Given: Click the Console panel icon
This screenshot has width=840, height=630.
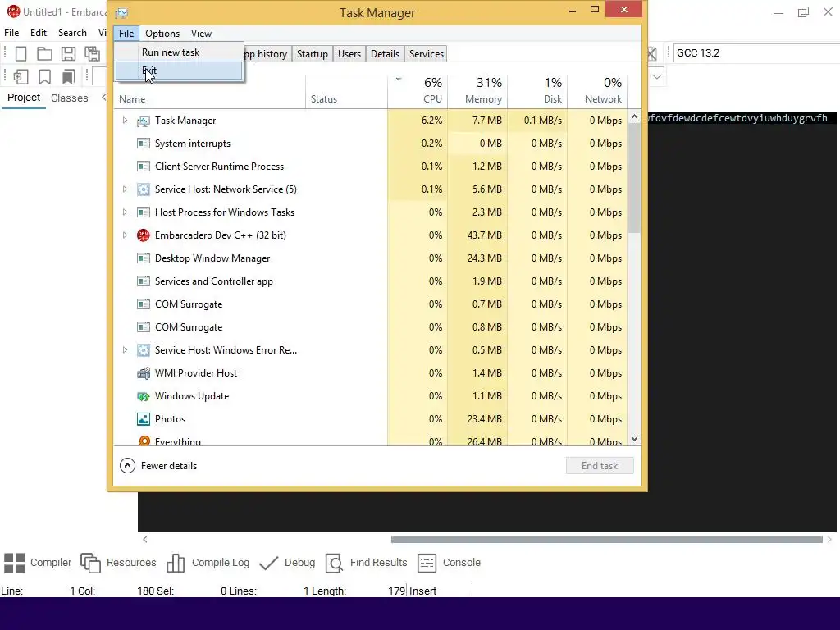Looking at the screenshot, I should [x=427, y=563].
